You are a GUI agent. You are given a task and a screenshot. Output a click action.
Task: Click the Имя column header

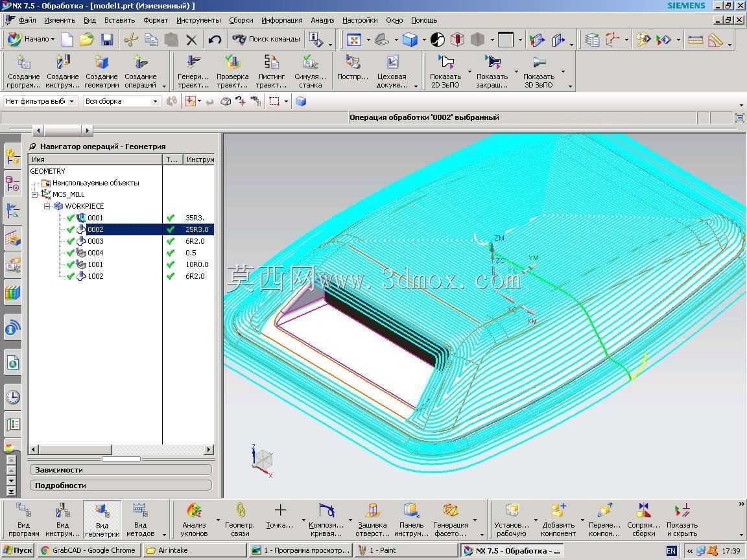coord(95,159)
